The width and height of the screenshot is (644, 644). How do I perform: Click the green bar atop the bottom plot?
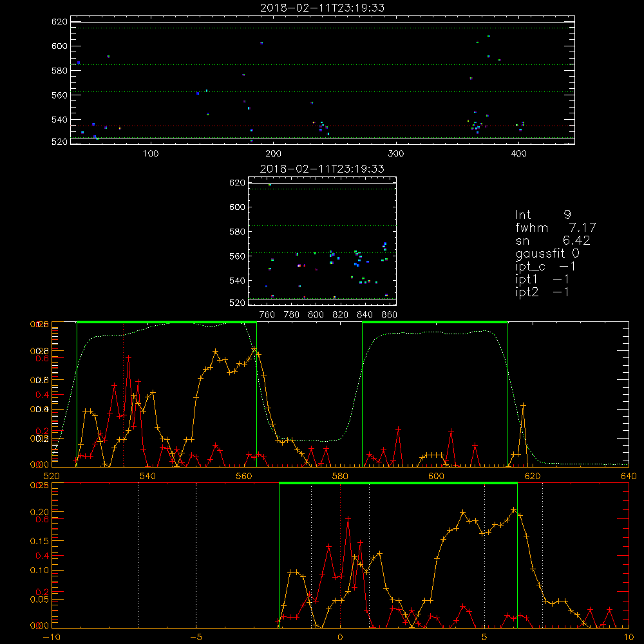point(398,484)
